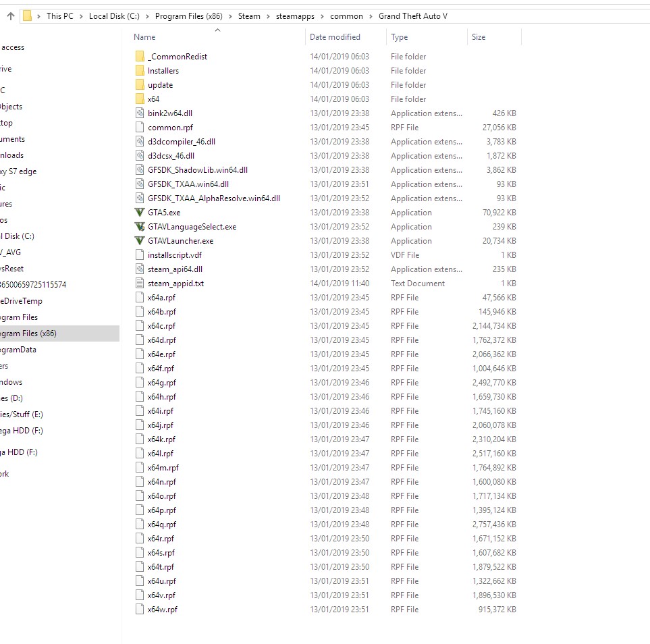650x644 pixels.
Task: Select x64e.rpf file name
Action: tap(161, 354)
